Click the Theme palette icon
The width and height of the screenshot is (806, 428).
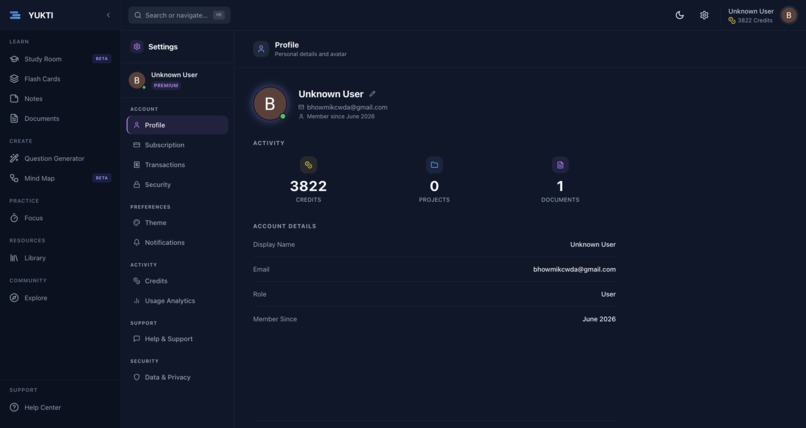pyautogui.click(x=137, y=222)
